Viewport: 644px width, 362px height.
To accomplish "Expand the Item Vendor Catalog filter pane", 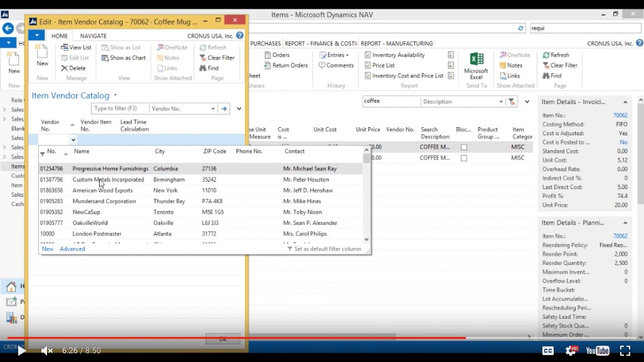I will [x=239, y=109].
